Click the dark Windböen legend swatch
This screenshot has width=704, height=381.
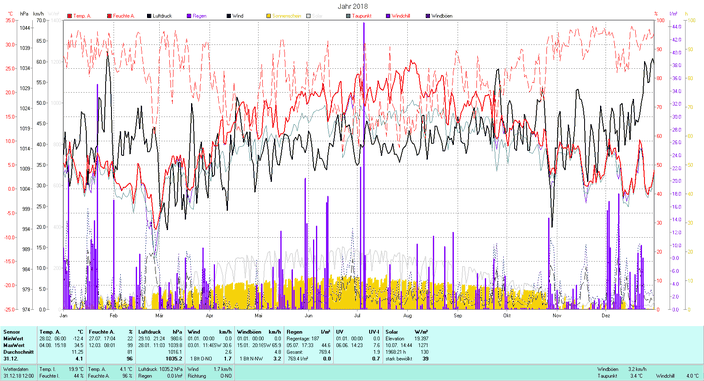pyautogui.click(x=428, y=16)
